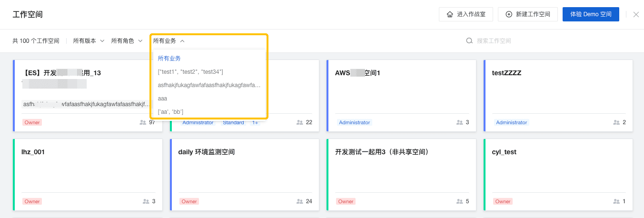This screenshot has width=644, height=218.
Task: Click the home icon in 进入作战室 button
Action: (450, 14)
